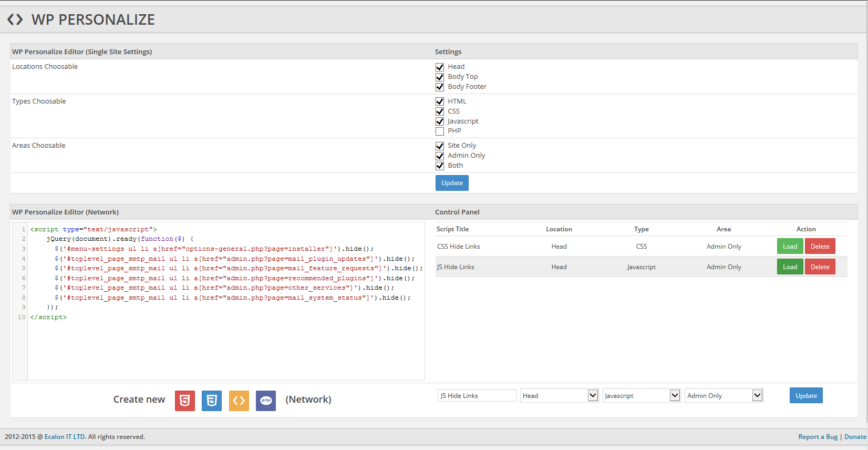Viewport: 868px width, 450px height.
Task: Click the (Network) label beside icons
Action: (308, 400)
